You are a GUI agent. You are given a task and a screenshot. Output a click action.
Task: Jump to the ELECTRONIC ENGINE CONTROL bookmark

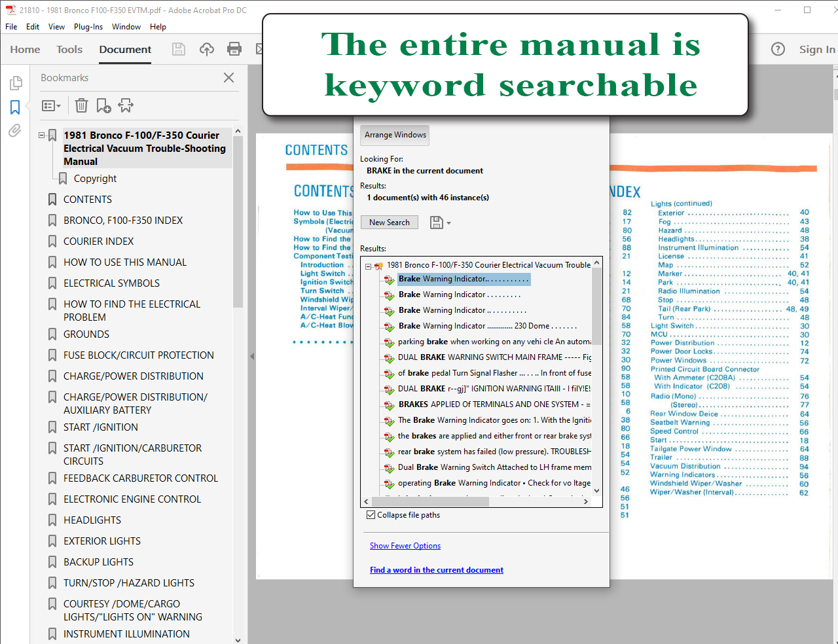132,499
